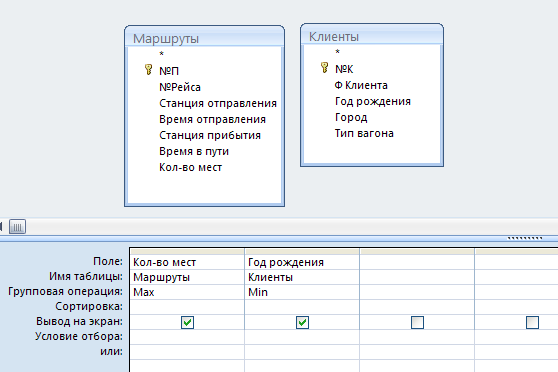558x372 pixels.
Task: Click criteria cell for Год рождения column
Action: point(302,337)
